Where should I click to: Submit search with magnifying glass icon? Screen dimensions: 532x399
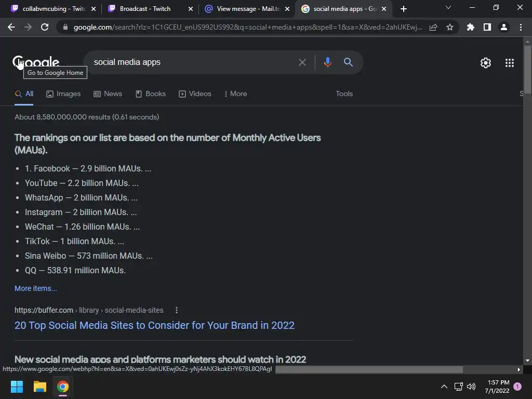[x=349, y=62]
